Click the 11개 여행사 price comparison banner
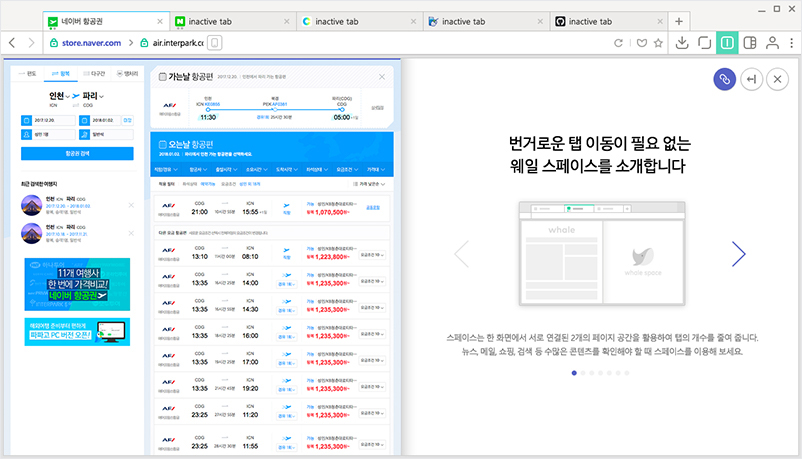Screen dimensions: 802x459 77,285
